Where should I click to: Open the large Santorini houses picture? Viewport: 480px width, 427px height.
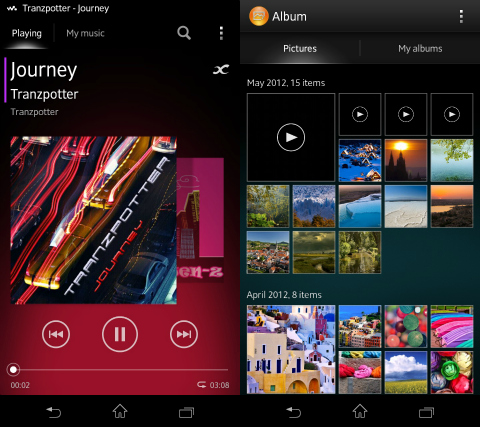(x=291, y=350)
